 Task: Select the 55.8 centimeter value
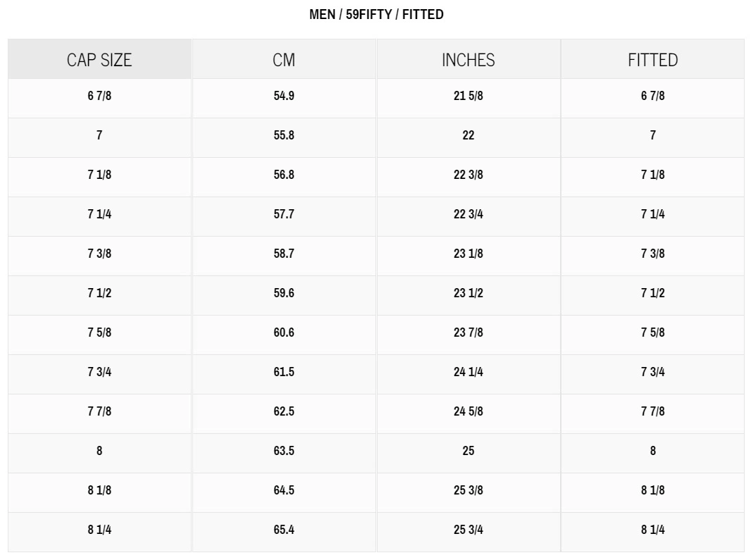[284, 135]
